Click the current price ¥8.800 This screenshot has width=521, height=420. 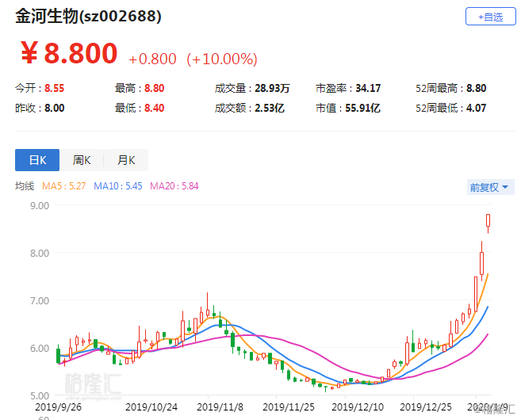69,53
